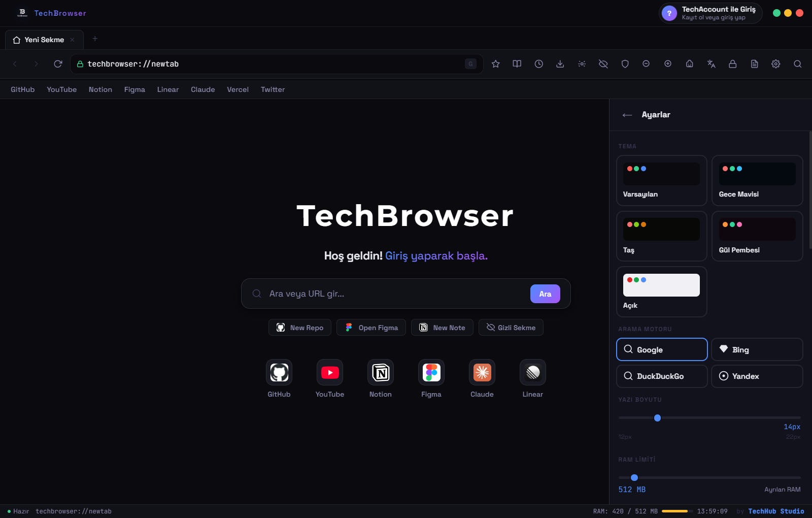Click the TechHub Studio link in status bar
This screenshot has height=518, width=812.
tap(776, 511)
